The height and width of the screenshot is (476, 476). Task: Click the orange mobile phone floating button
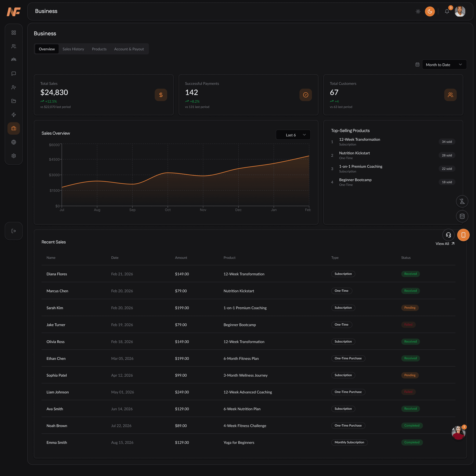pos(464,235)
